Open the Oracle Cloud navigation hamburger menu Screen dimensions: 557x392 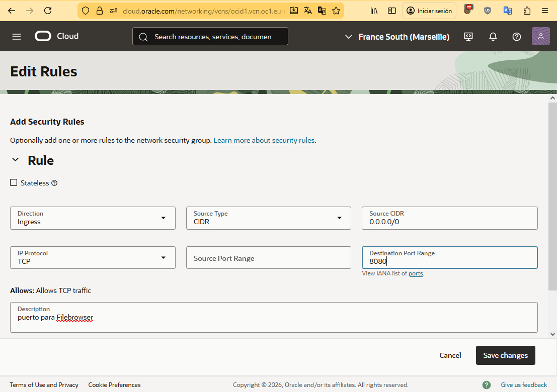pos(17,37)
